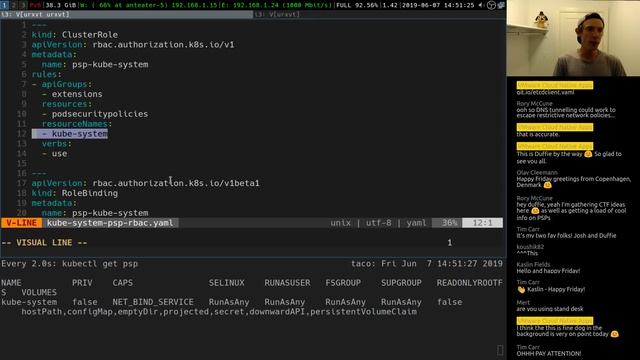Click the '1.42' load average entry
Viewport: 640px width, 360px height.
(x=390, y=5)
